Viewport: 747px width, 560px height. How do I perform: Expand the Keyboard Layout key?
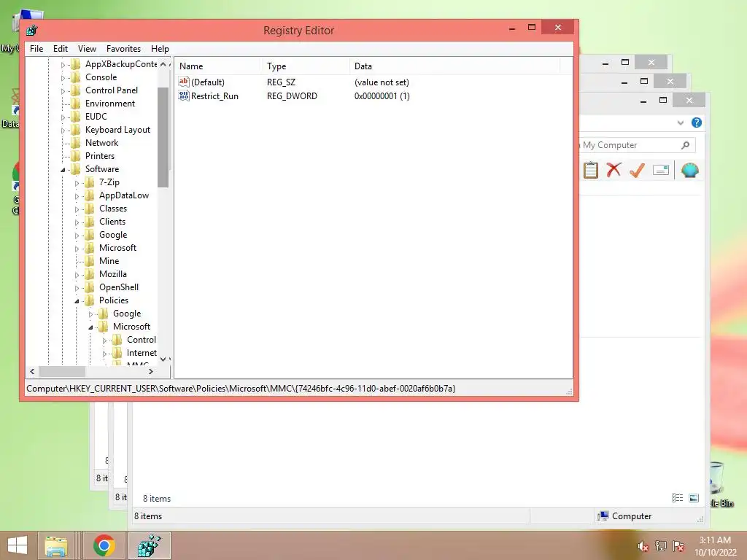[63, 130]
